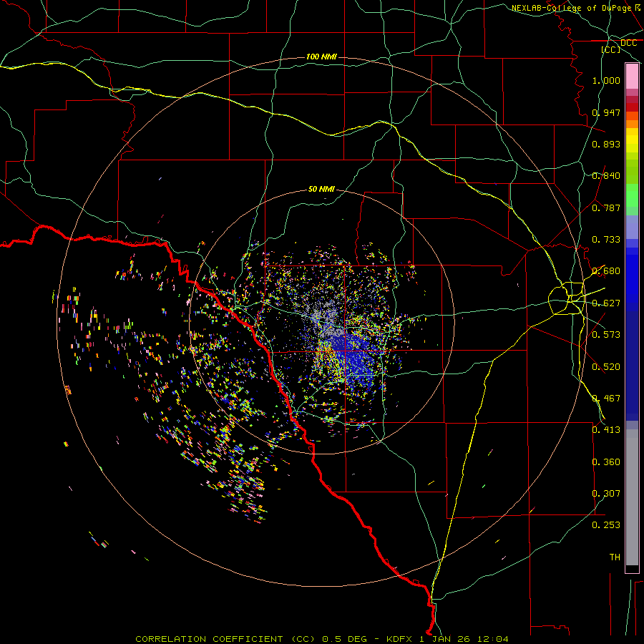Image resolution: width=644 pixels, height=644 pixels.
Task: Select the 50 NMI range ring label
Action: click(x=321, y=189)
